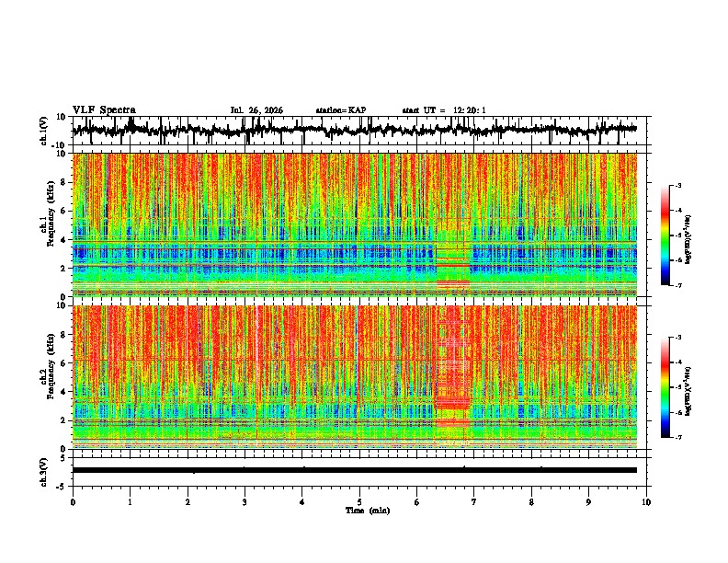Viewport: 728px width, 563px height.
Task: Click the ch.1 voltage waveform trace
Action: click(354, 130)
